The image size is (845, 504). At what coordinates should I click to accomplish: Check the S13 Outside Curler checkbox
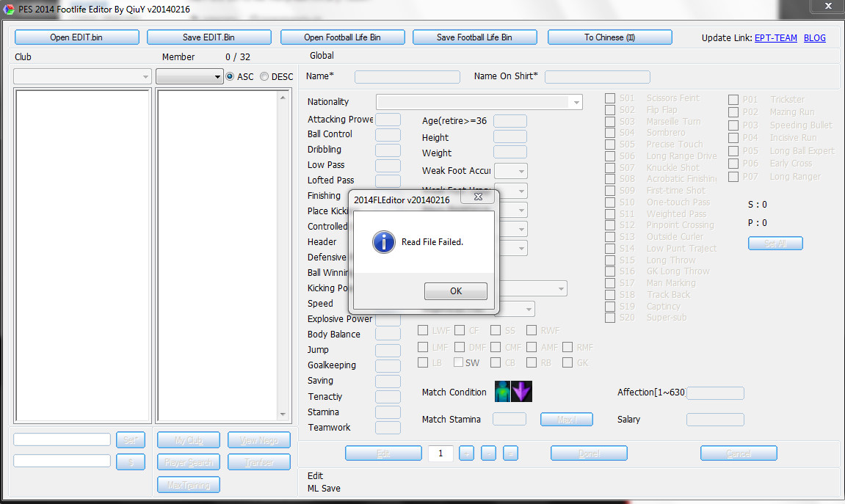point(610,237)
